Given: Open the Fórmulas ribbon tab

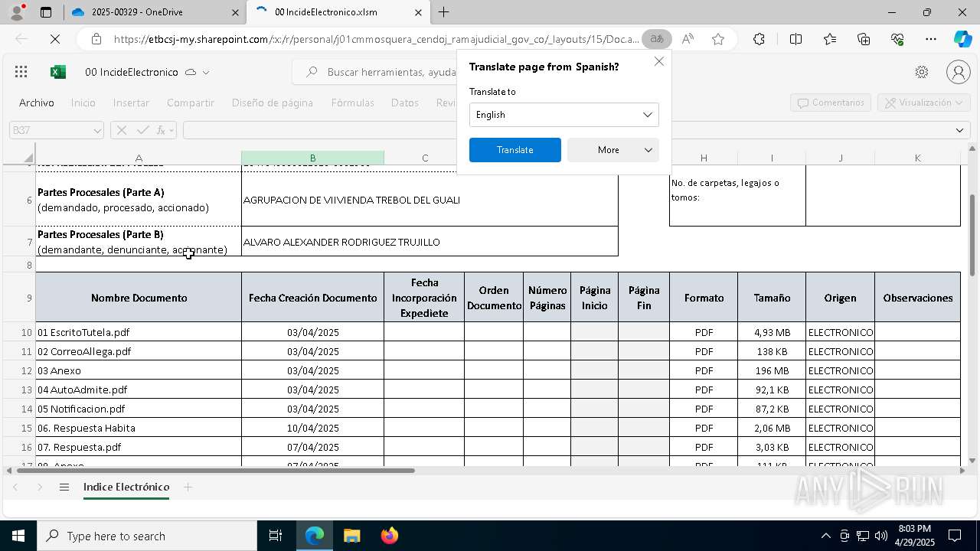Looking at the screenshot, I should point(353,103).
